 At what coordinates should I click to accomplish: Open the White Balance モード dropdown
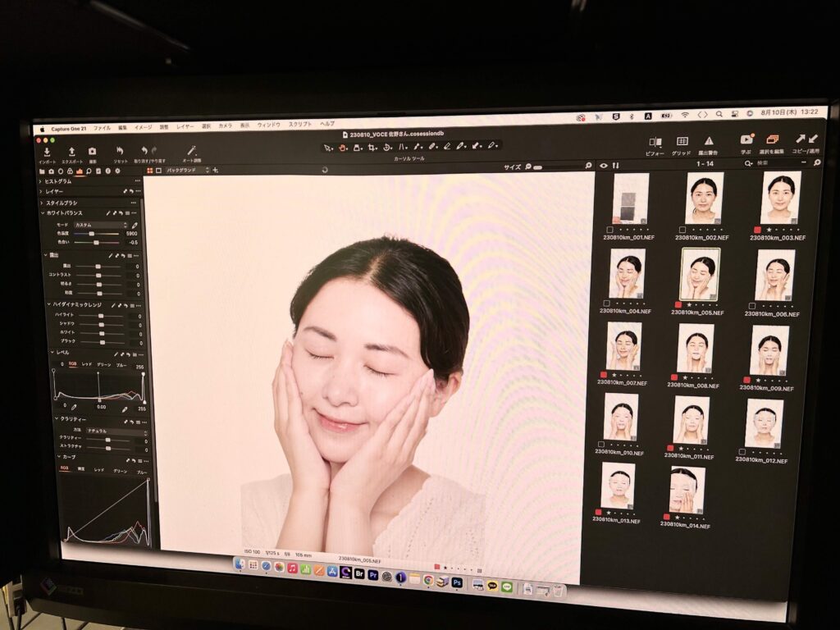(x=101, y=225)
